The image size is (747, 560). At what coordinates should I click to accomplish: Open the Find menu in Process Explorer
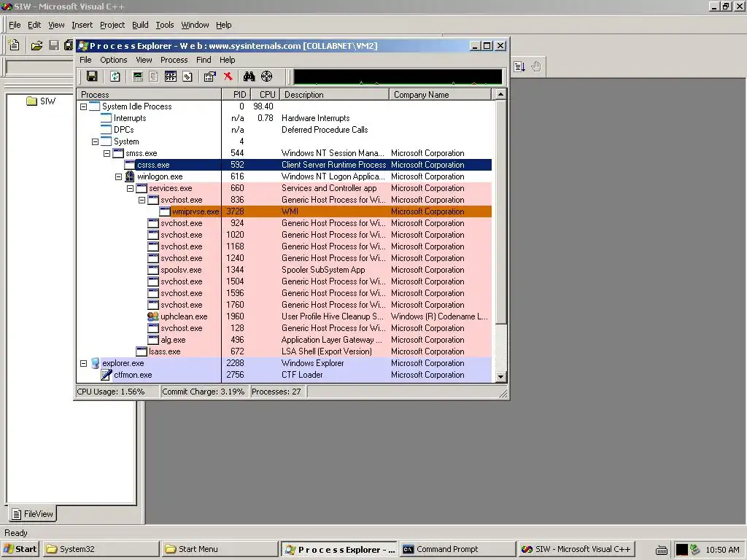tap(204, 60)
